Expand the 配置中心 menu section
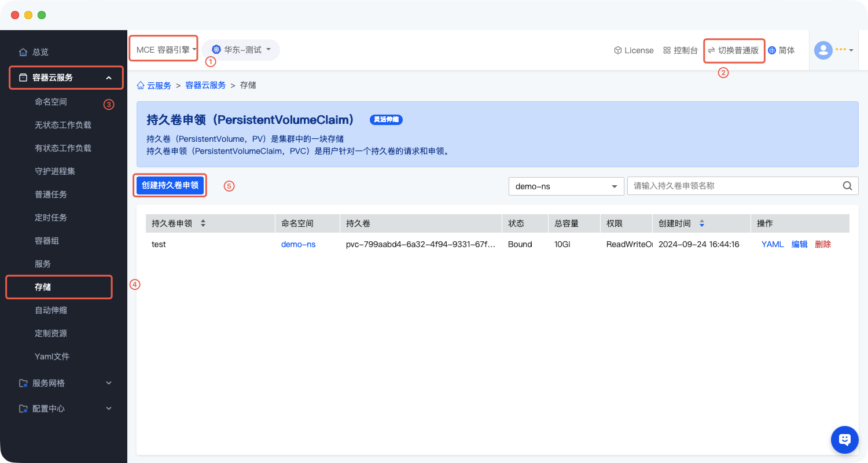Screen dimensions: 868x463 pos(108,409)
